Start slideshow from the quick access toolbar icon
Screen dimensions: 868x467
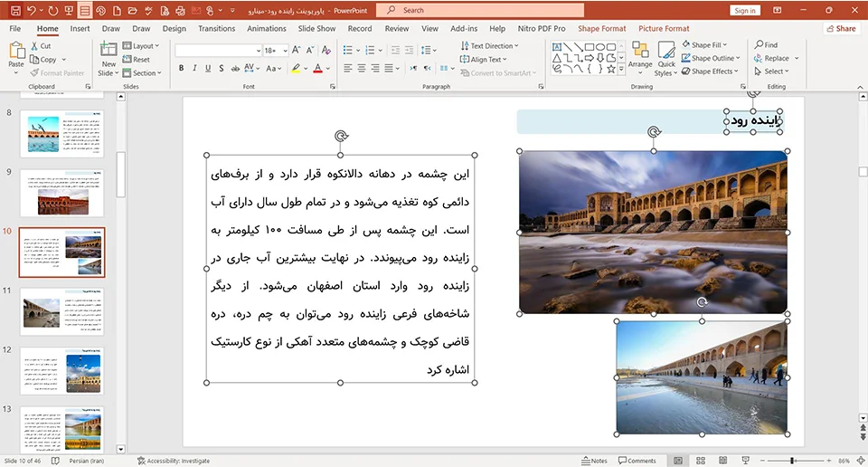(70, 11)
